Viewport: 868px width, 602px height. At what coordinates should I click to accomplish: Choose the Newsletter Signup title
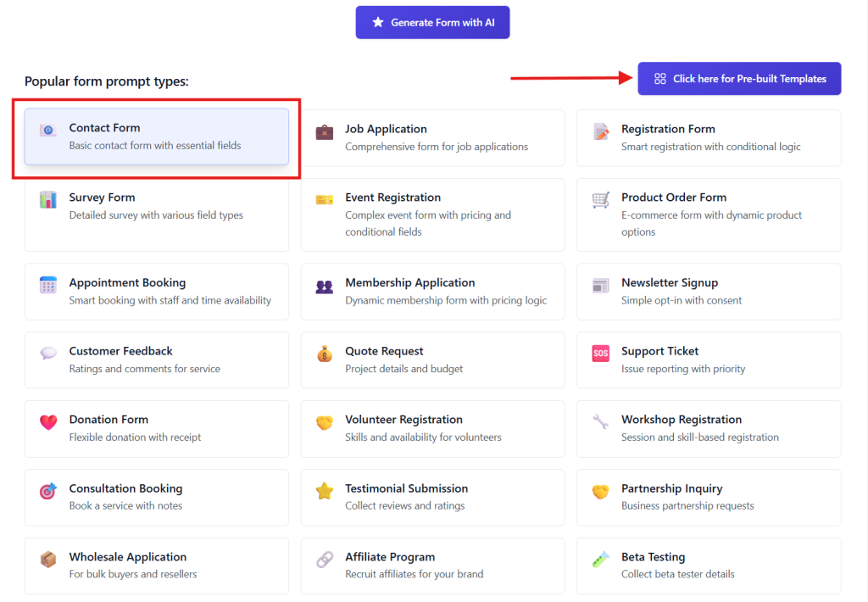tap(670, 283)
